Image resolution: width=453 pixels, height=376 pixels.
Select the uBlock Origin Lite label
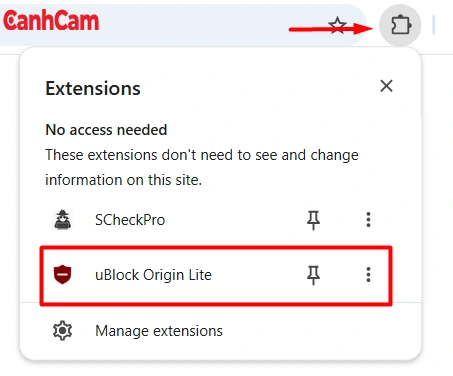click(153, 275)
